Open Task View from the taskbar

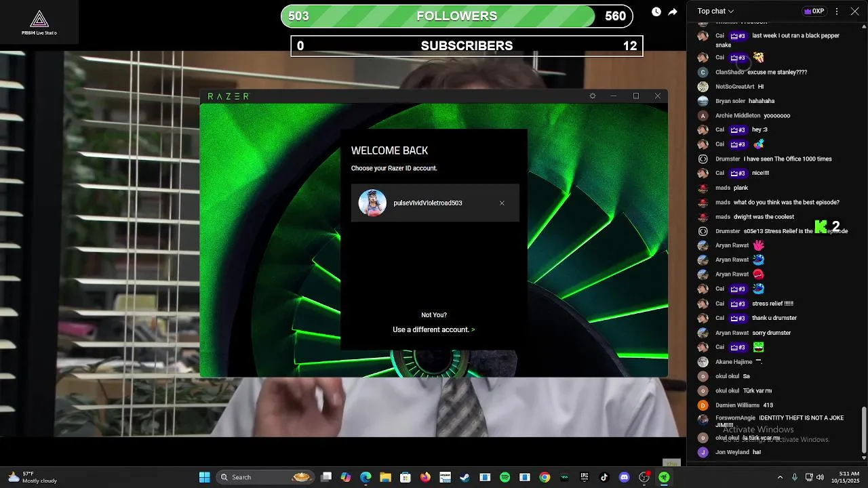pyautogui.click(x=326, y=477)
